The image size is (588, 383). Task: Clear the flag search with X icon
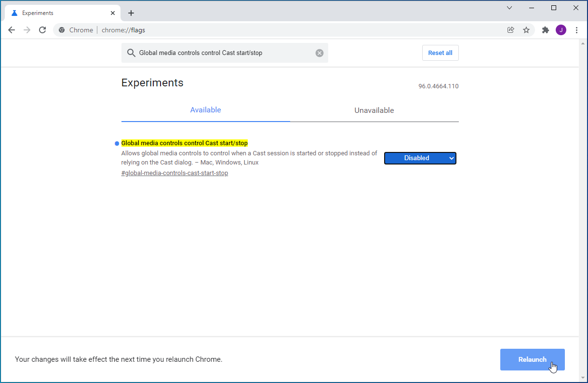click(320, 53)
